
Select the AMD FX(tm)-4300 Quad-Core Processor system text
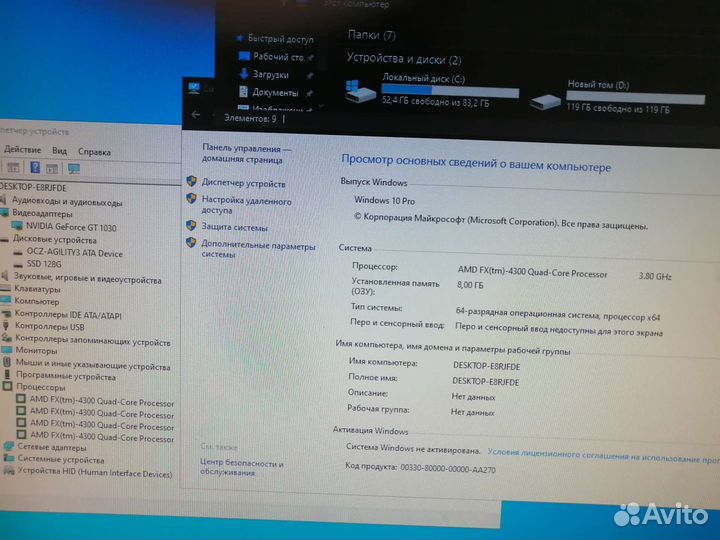click(x=532, y=272)
